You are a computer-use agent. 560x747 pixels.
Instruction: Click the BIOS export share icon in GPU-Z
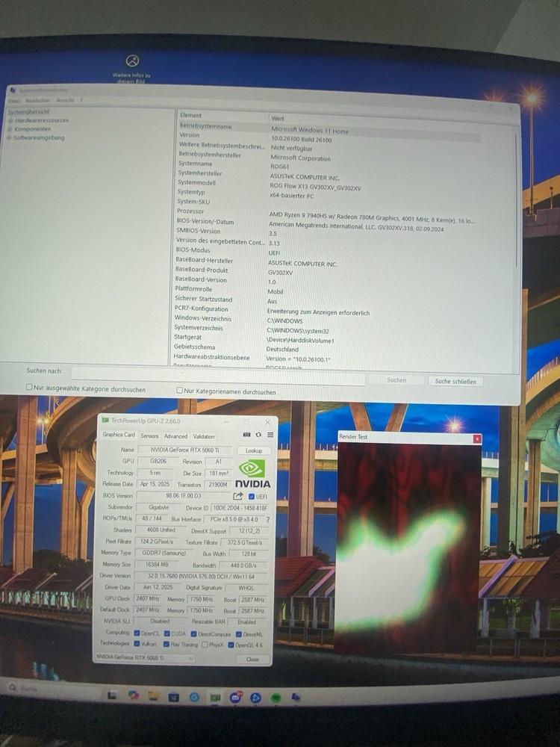(237, 496)
